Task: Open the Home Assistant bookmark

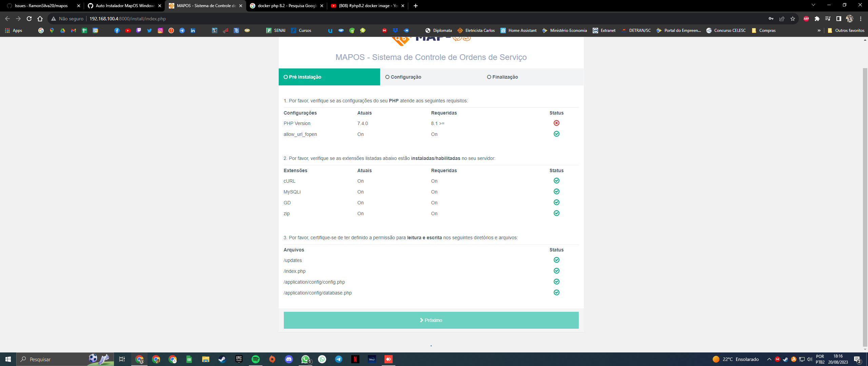Action: (519, 30)
